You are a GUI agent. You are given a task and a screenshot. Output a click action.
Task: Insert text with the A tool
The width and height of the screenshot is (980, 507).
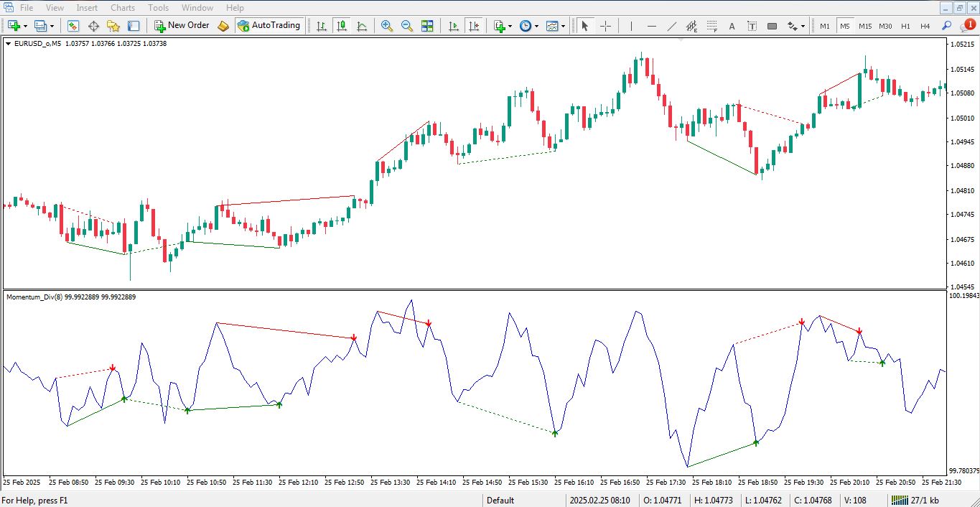point(732,26)
